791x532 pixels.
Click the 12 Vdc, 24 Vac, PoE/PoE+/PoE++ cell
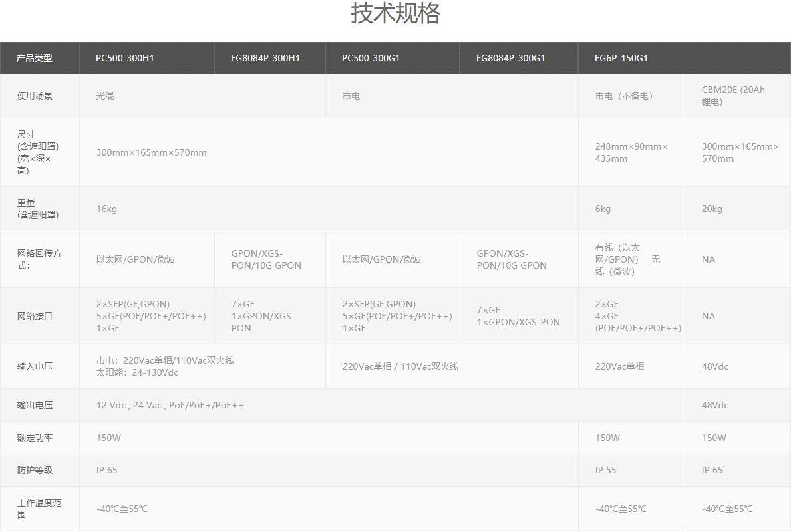tap(382, 405)
